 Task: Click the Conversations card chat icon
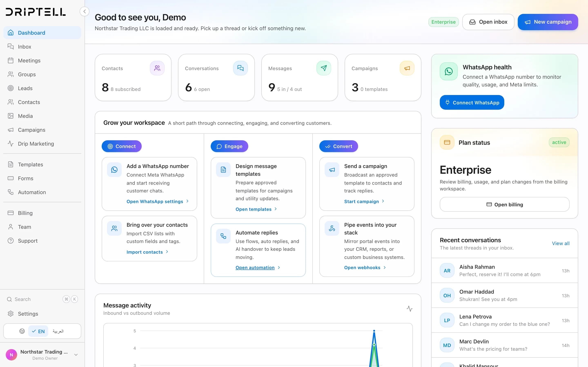click(241, 68)
